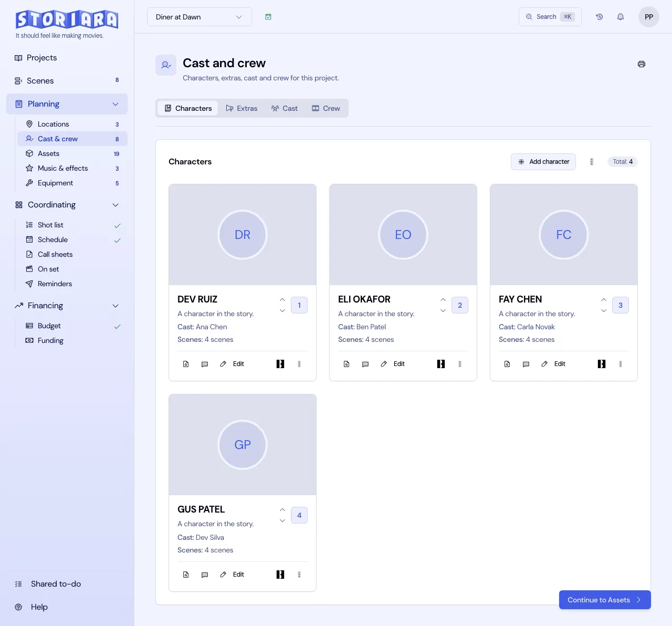Open comments on Gus Patel card
The image size is (672, 626).
205,575
